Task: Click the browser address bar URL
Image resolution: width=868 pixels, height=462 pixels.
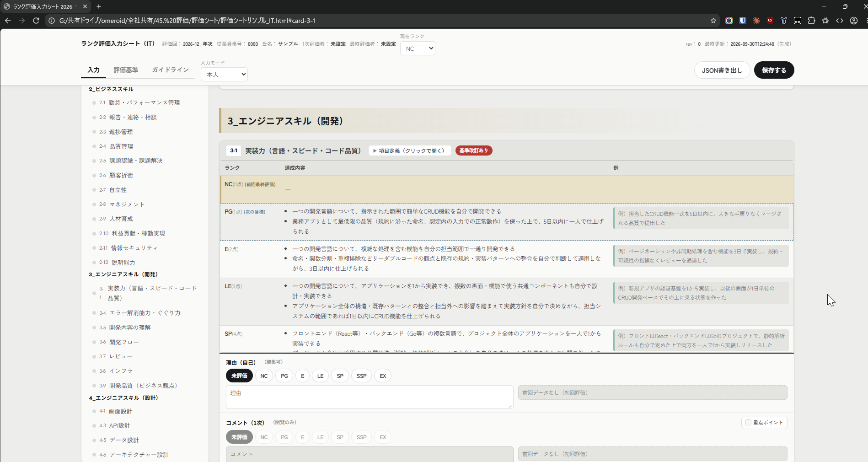Action: click(188, 21)
